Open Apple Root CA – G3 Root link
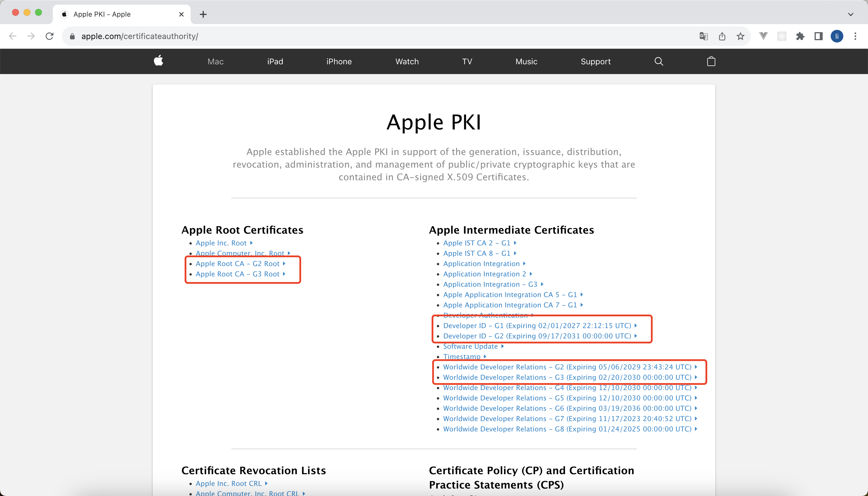Image resolution: width=868 pixels, height=496 pixels. pos(240,274)
